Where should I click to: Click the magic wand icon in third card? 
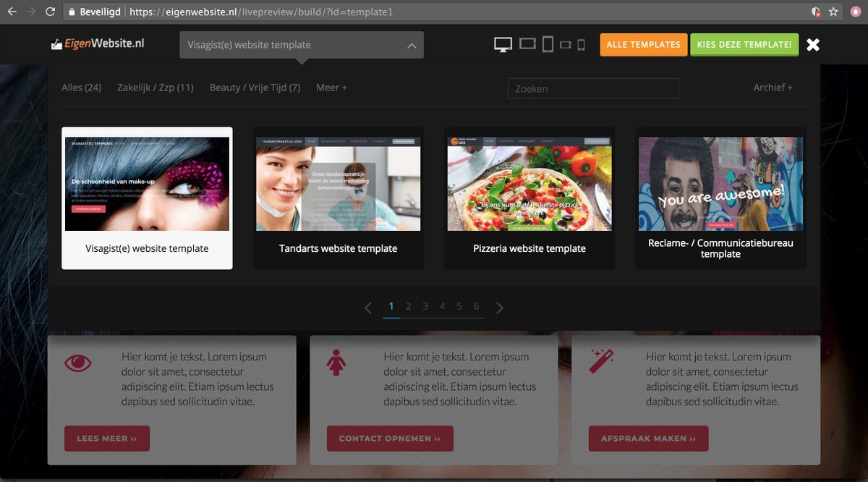(601, 360)
